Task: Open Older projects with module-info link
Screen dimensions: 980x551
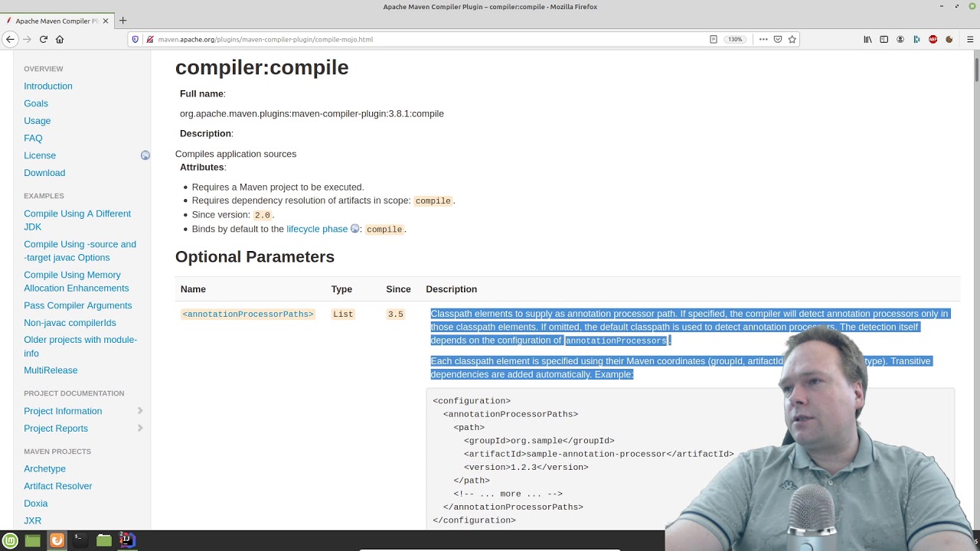Action: pyautogui.click(x=80, y=347)
